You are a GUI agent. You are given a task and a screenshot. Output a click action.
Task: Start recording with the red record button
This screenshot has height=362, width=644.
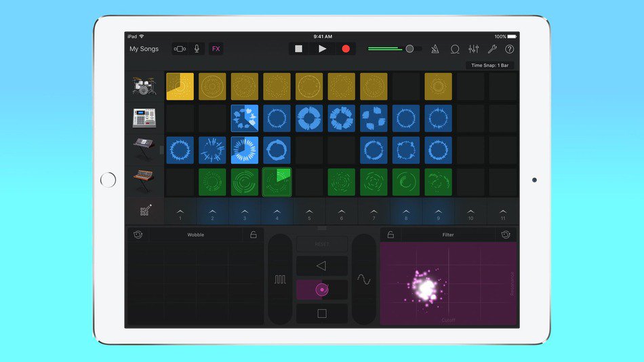pos(346,49)
